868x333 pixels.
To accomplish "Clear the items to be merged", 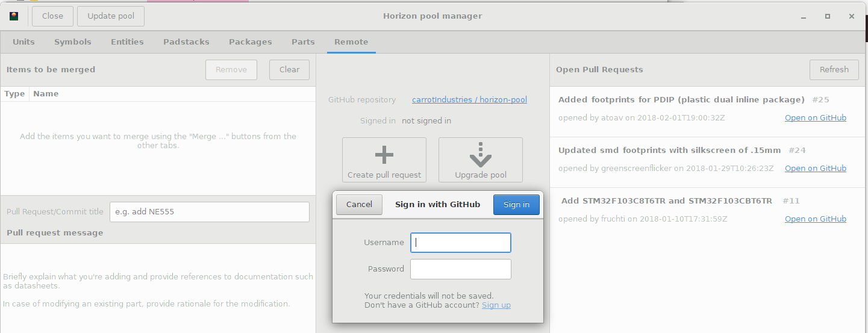I will tap(289, 70).
